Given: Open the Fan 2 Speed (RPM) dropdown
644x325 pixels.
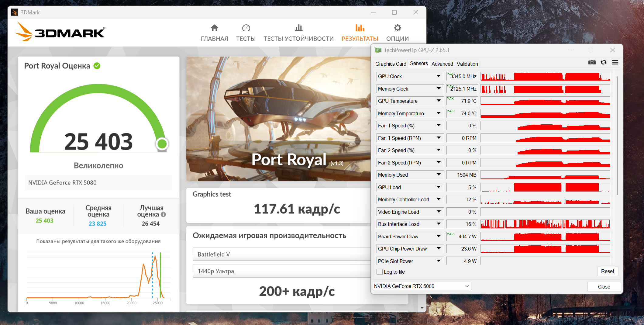Looking at the screenshot, I should click(x=439, y=162).
